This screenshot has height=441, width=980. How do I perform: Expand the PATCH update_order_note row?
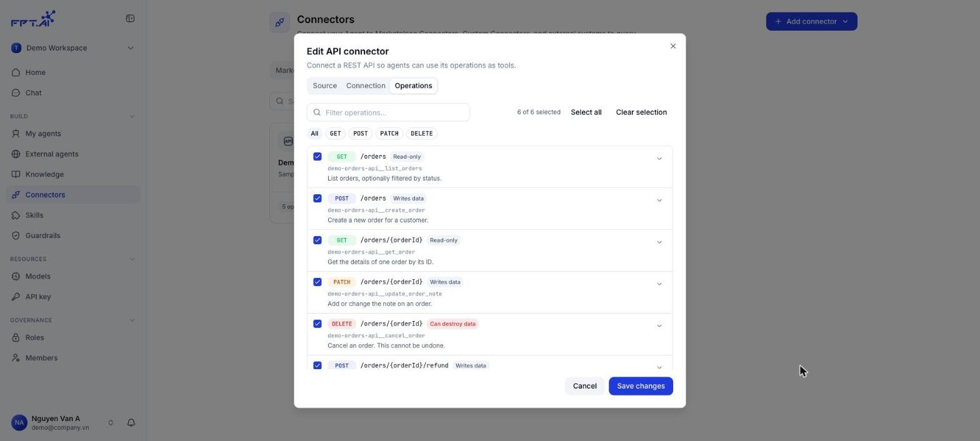pyautogui.click(x=659, y=284)
